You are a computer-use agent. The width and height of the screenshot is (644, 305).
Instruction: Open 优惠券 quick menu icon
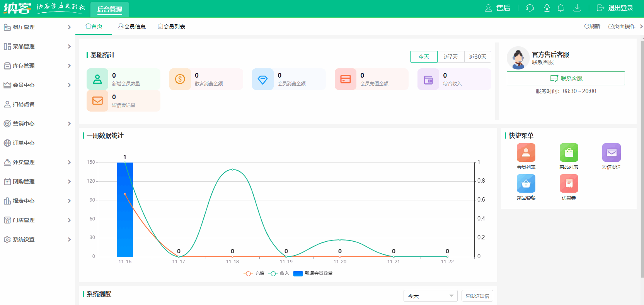(569, 183)
